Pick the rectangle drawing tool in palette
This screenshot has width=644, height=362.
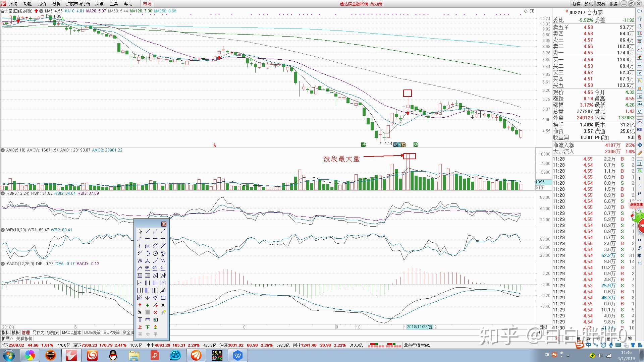pyautogui.click(x=163, y=298)
